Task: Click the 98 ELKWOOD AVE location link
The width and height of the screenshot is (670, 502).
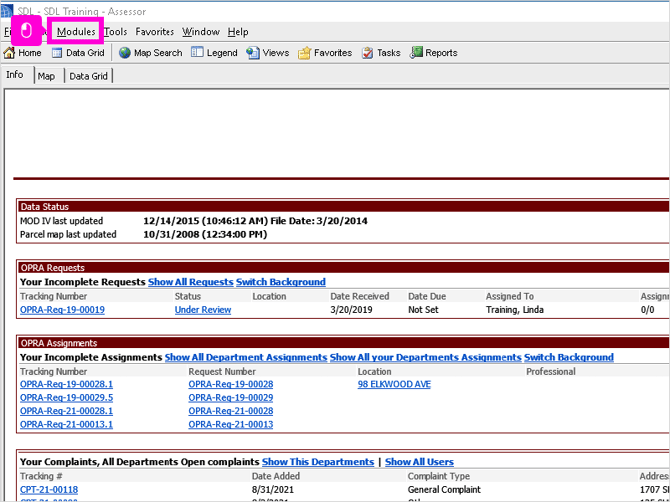Action: [x=394, y=385]
